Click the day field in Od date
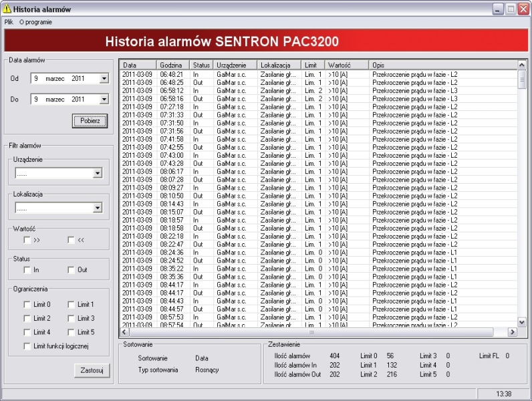Screen dimensions: 532x401 coord(36,78)
